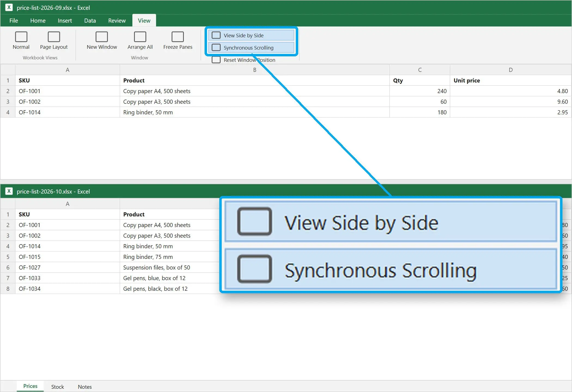The image size is (572, 392).
Task: Click 'Ring binder, 75 mm' cell
Action: [x=169, y=257]
